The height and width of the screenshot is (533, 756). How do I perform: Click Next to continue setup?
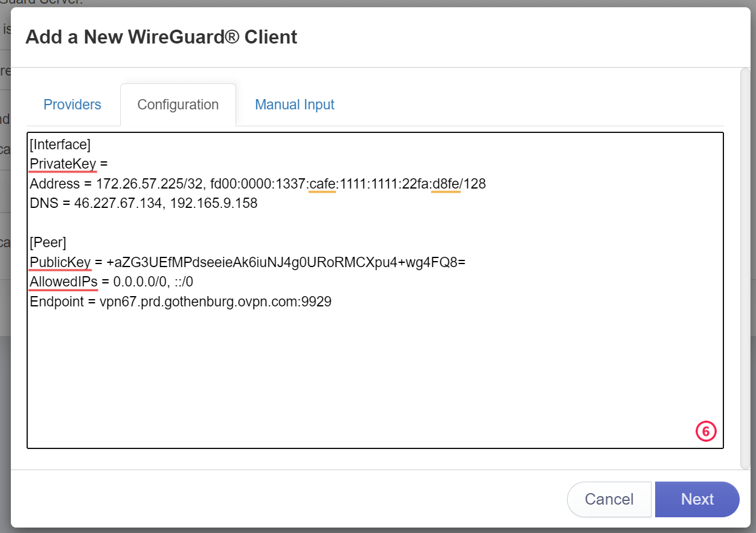(697, 499)
